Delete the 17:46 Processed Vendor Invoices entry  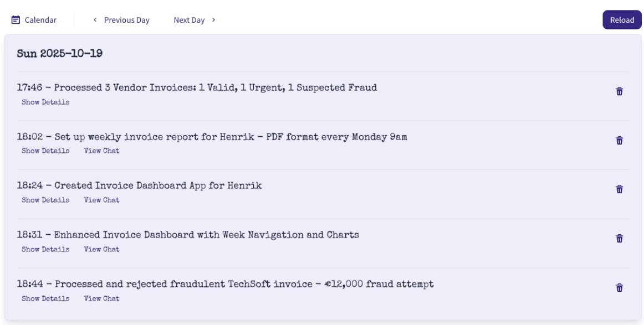(620, 91)
